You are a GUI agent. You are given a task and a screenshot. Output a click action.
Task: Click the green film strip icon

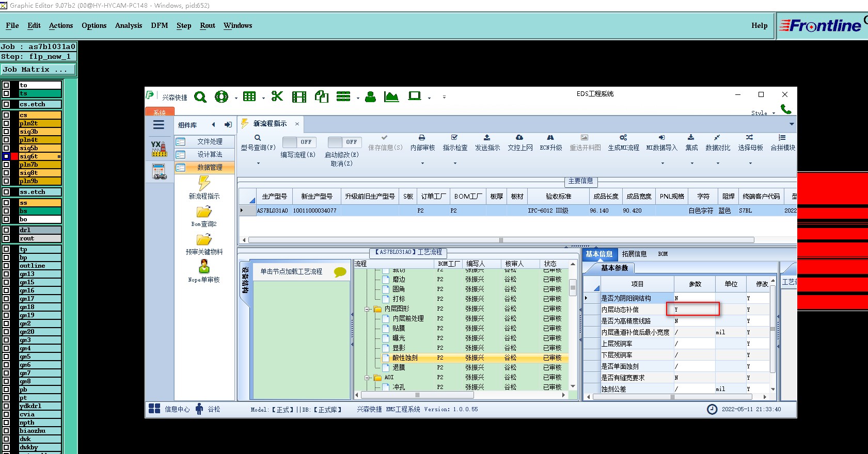click(x=299, y=97)
